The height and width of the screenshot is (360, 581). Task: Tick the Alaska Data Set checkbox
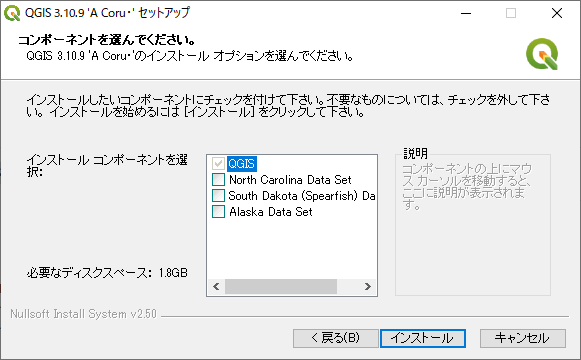218,212
